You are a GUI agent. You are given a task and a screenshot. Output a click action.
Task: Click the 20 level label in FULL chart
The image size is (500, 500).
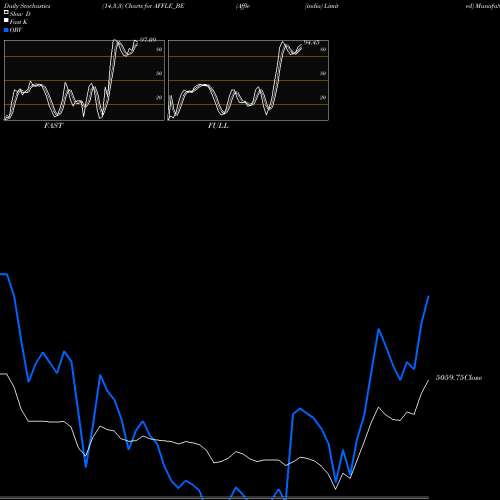click(323, 98)
